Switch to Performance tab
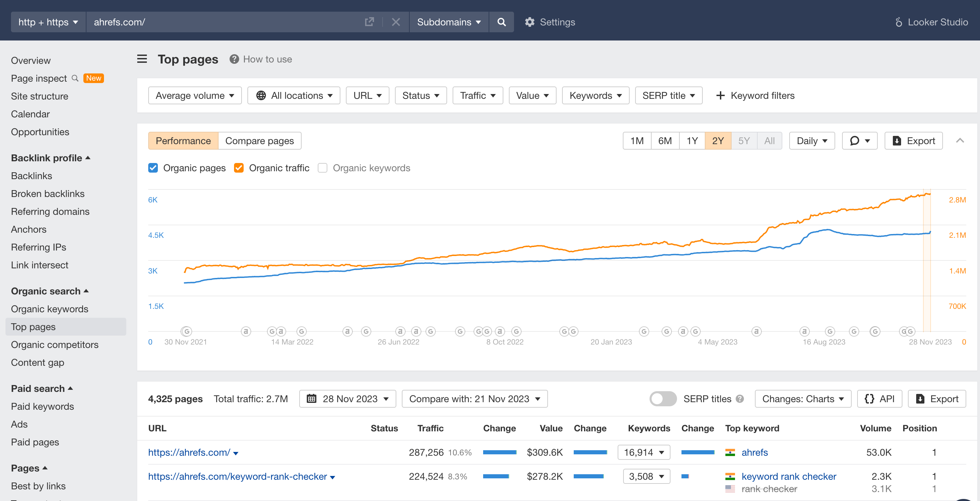This screenshot has width=980, height=501. [x=183, y=141]
